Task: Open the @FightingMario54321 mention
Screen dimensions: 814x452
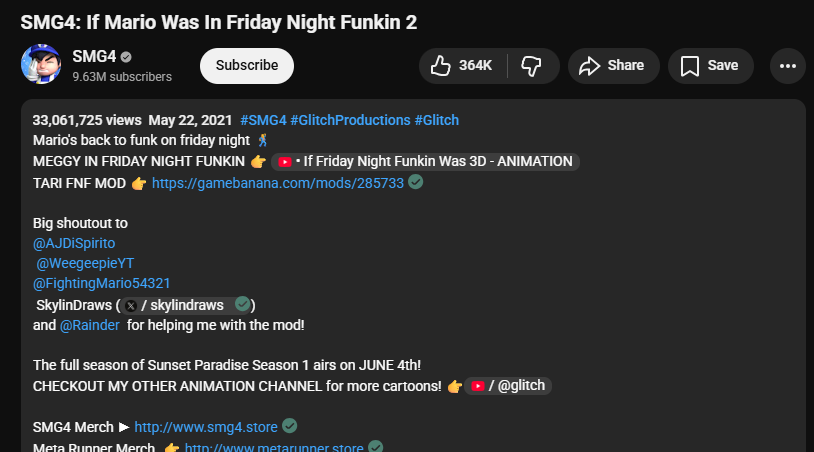Action: coord(101,284)
